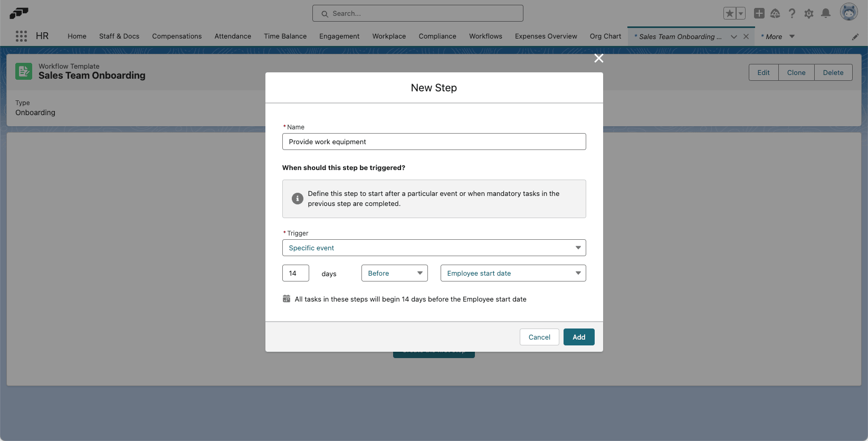Open the Org Chart tab
Image resolution: width=868 pixels, height=441 pixels.
(x=605, y=36)
